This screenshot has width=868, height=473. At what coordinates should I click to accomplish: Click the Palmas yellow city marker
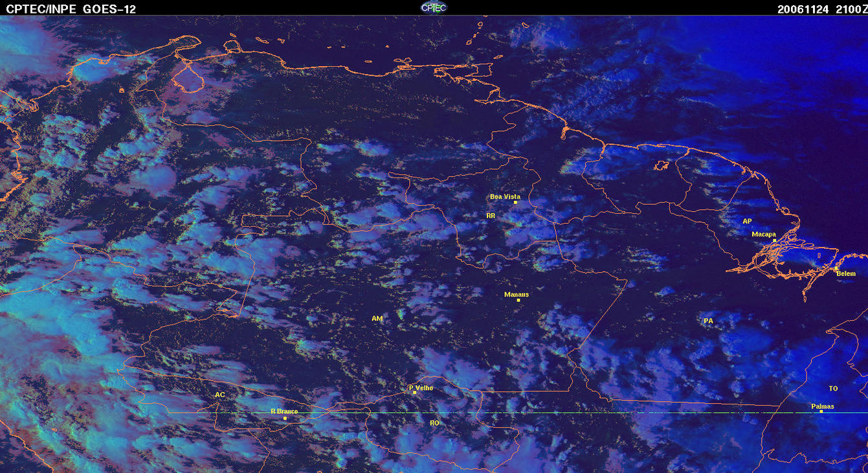coord(821,411)
